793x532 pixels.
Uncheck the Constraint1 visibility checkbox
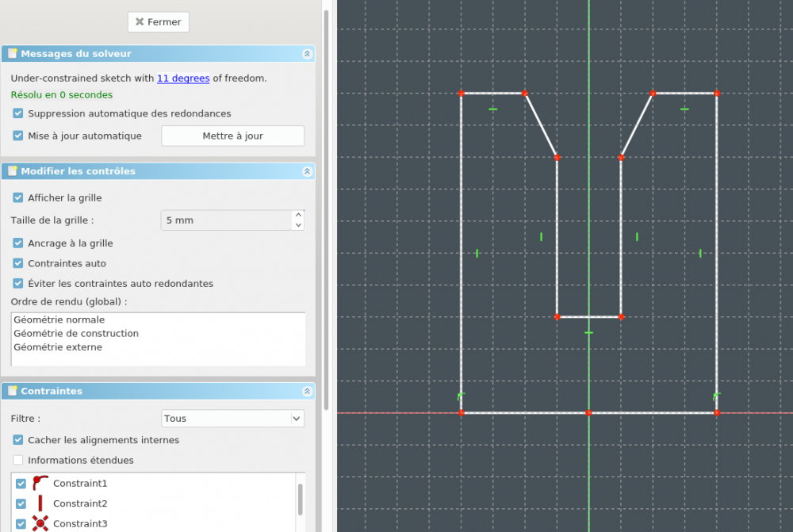[x=21, y=484]
